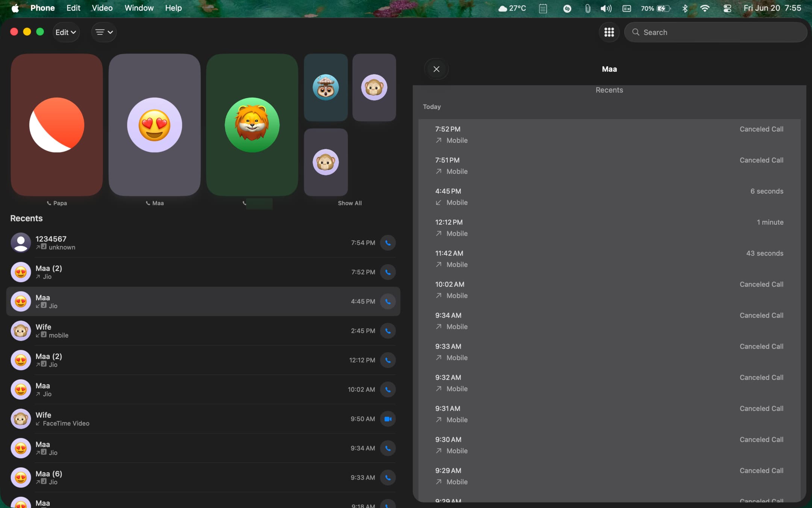812x508 pixels.
Task: Call Maa (6) from the 9:33 AM entry
Action: [x=388, y=477]
